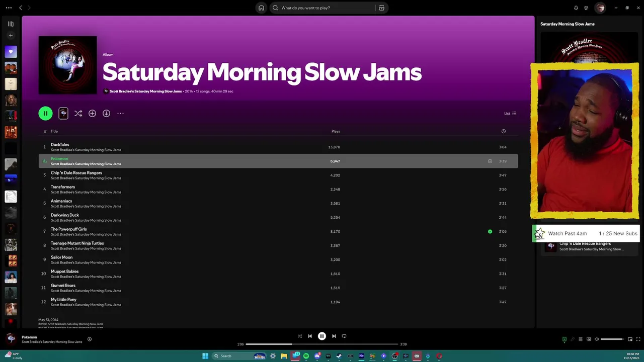Open the Liked Songs heart playlist
This screenshot has width=644, height=362.
(x=11, y=52)
